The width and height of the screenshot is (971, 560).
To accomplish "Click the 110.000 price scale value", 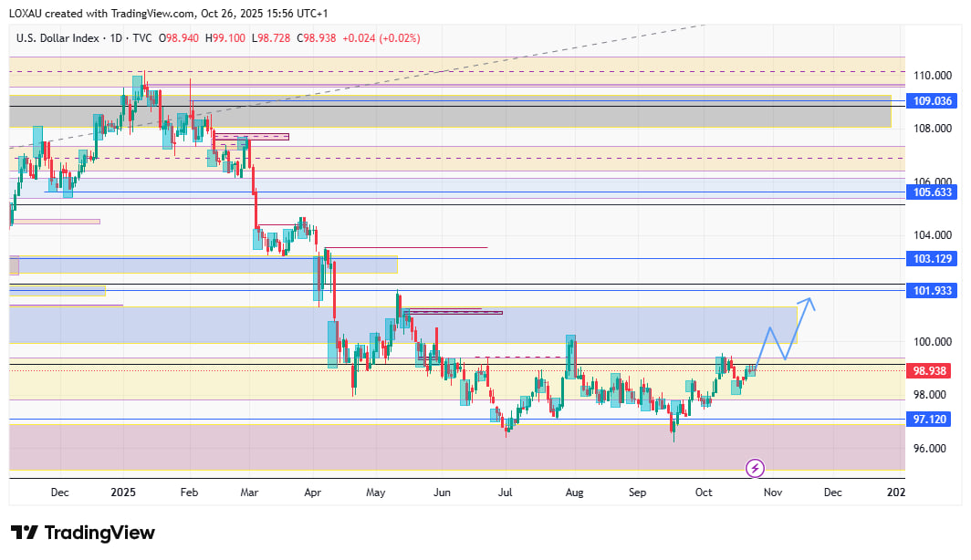I will (x=932, y=75).
